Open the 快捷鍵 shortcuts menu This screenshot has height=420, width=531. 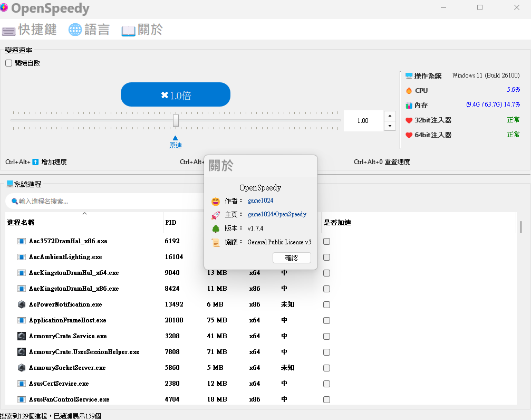click(x=29, y=30)
